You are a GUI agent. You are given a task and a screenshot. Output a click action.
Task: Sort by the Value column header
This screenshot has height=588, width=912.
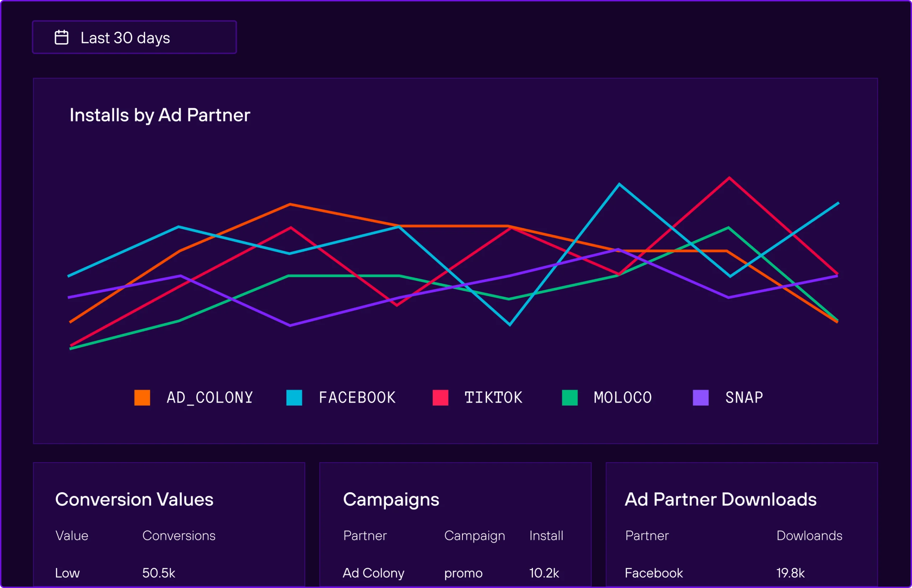pyautogui.click(x=72, y=535)
